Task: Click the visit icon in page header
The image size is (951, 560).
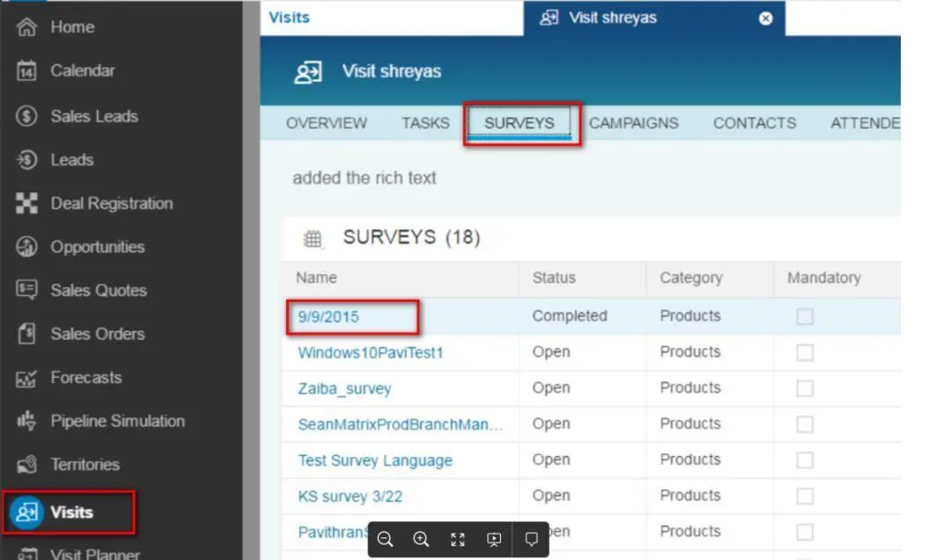Action: [308, 72]
